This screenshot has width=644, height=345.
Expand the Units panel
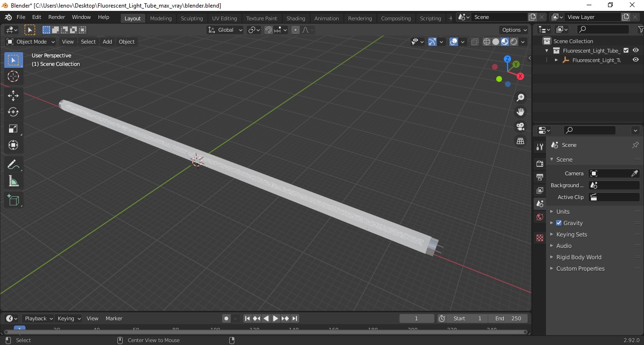pos(563,211)
